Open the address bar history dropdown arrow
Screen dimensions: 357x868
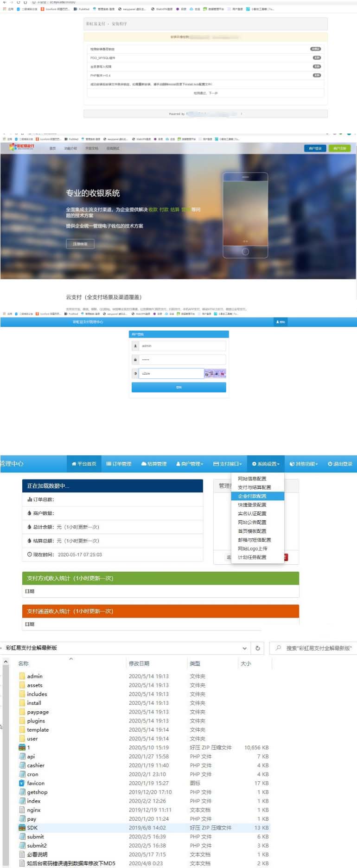[x=244, y=648]
